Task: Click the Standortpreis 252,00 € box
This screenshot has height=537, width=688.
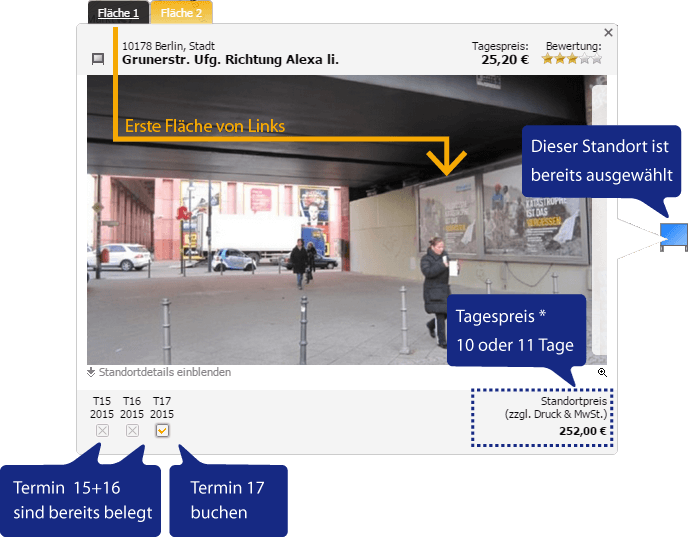Action: [541, 417]
